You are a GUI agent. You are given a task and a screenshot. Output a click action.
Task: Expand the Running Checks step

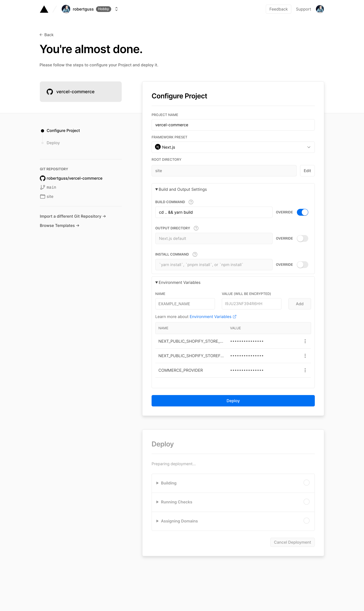pyautogui.click(x=174, y=502)
